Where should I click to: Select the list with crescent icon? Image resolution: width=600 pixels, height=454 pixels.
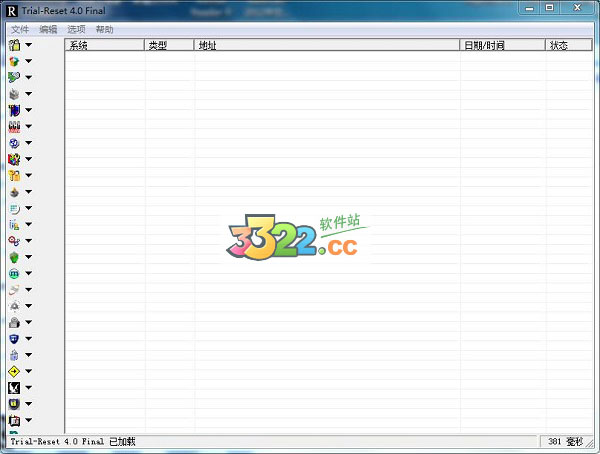point(14,208)
